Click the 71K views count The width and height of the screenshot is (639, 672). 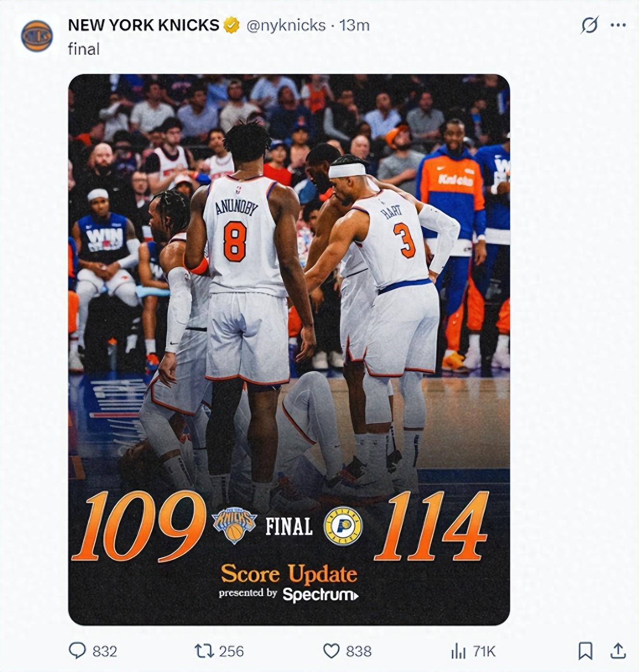tap(484, 651)
